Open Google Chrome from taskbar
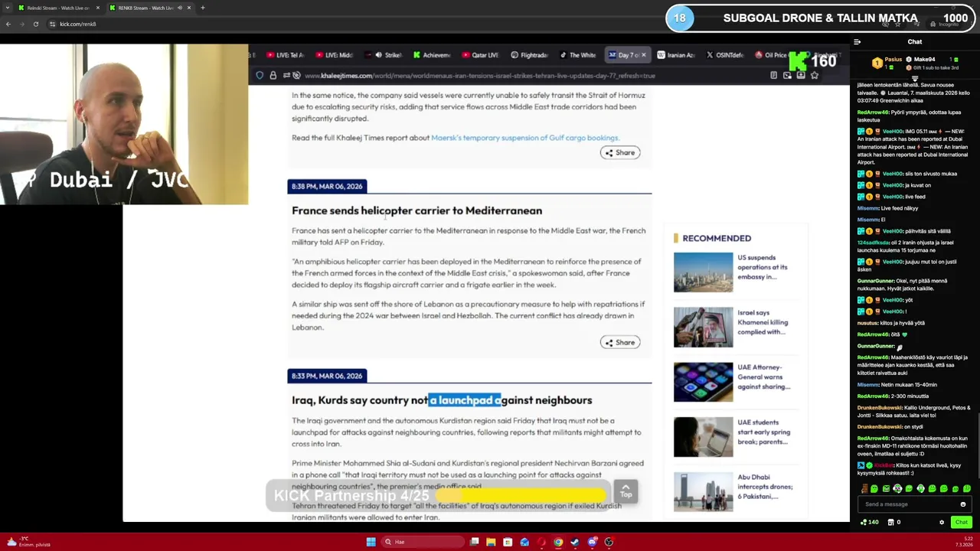The height and width of the screenshot is (551, 980). [558, 542]
